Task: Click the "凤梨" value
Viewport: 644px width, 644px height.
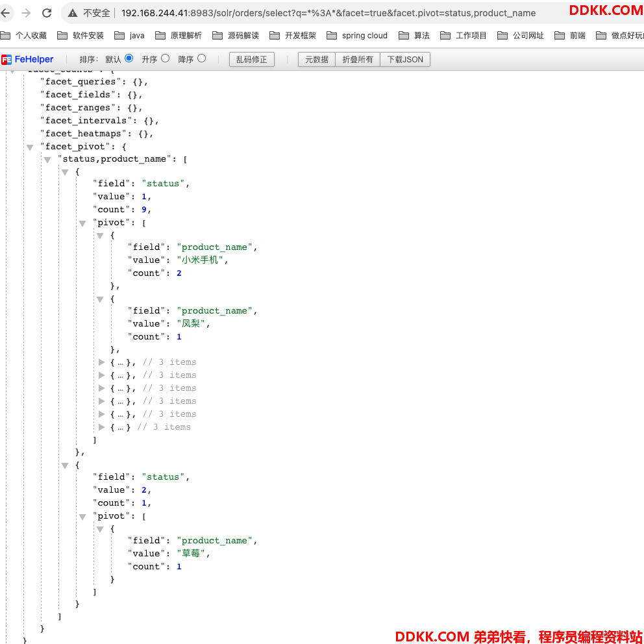Action: click(191, 324)
